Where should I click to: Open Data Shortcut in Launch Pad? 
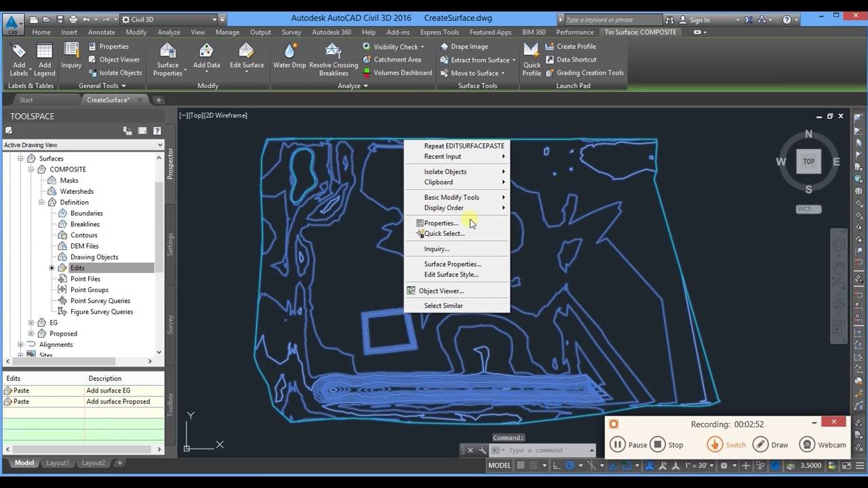(x=570, y=60)
